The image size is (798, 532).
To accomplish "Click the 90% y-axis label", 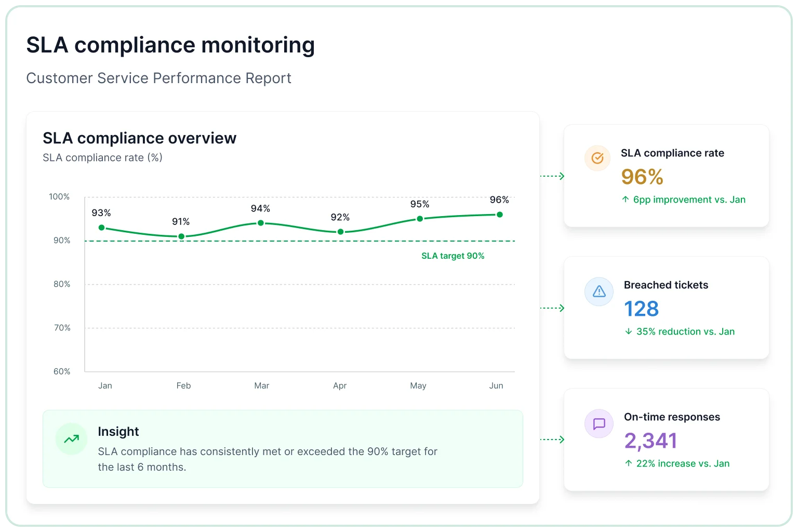I will [62, 241].
